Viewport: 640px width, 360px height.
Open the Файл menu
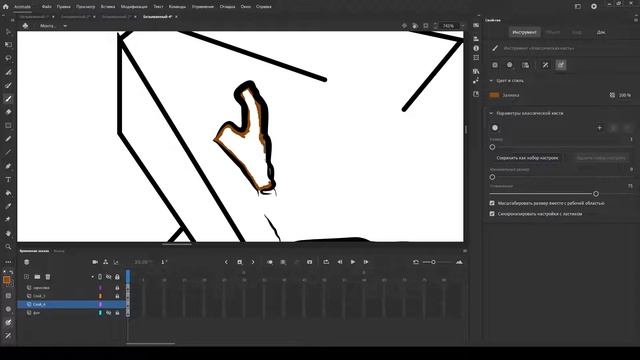click(47, 7)
